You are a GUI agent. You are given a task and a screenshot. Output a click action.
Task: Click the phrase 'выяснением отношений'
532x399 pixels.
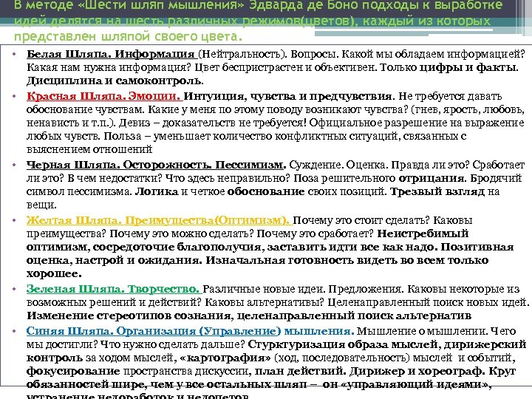89,149
